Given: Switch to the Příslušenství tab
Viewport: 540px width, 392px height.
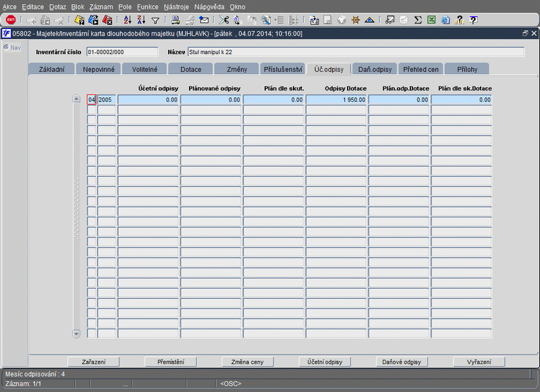Looking at the screenshot, I should pyautogui.click(x=283, y=69).
